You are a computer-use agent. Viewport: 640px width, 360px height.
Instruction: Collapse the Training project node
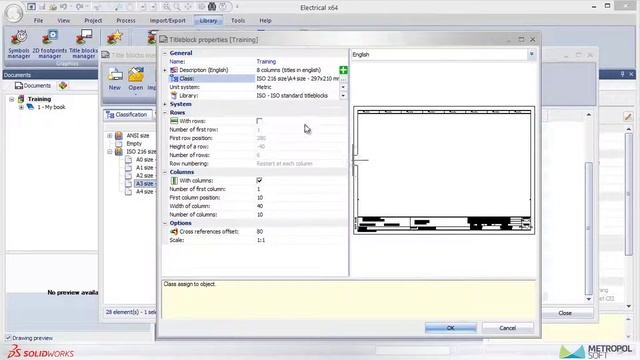tap(12, 99)
